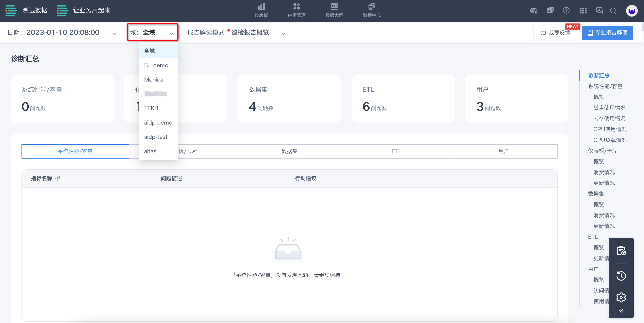The height and width of the screenshot is (323, 644).
Task: Open the ETL 6 问题数 card
Action: point(403,98)
